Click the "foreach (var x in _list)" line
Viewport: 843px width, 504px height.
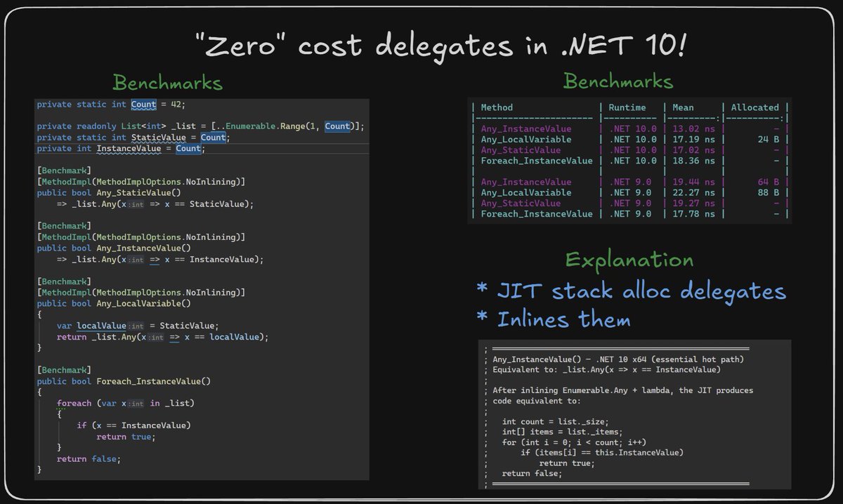point(126,403)
